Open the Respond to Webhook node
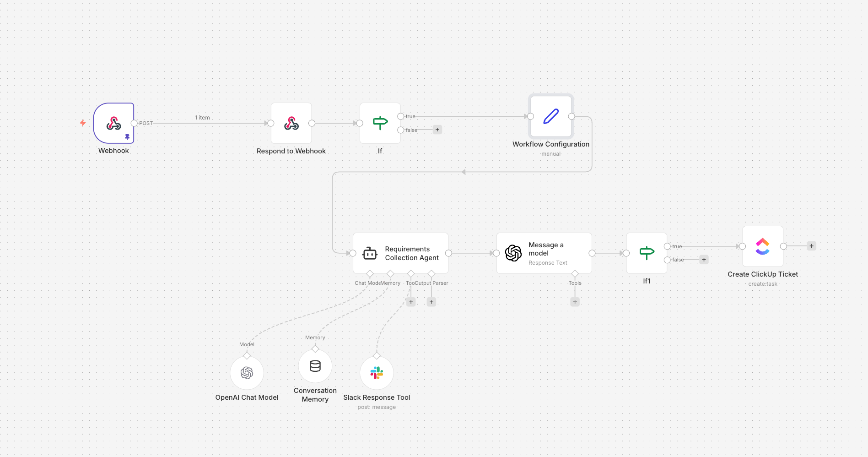Viewport: 868px width, 457px height. [291, 123]
